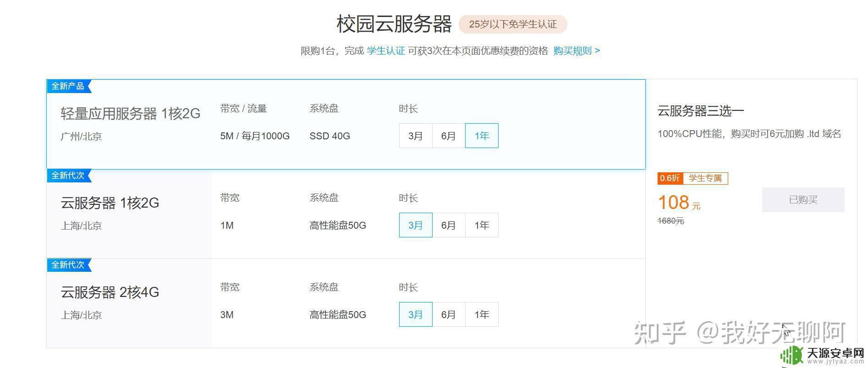Click the 带宽 / 流量 column label
868x368 pixels.
click(243, 109)
